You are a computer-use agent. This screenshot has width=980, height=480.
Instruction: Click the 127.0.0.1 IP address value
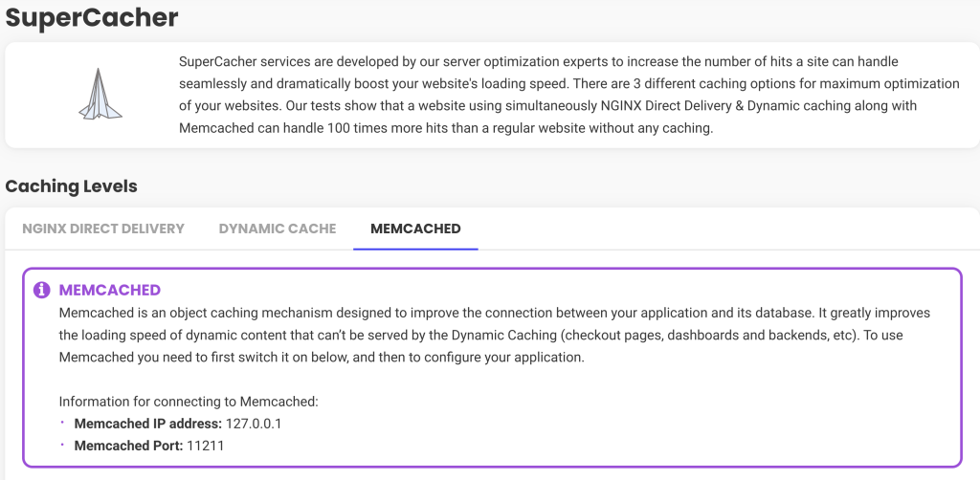(x=254, y=424)
